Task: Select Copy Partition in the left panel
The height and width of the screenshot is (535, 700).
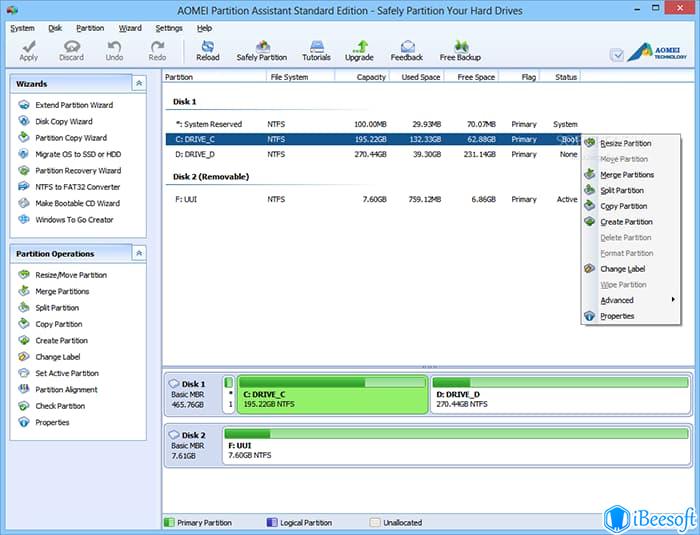Action: coord(50,324)
